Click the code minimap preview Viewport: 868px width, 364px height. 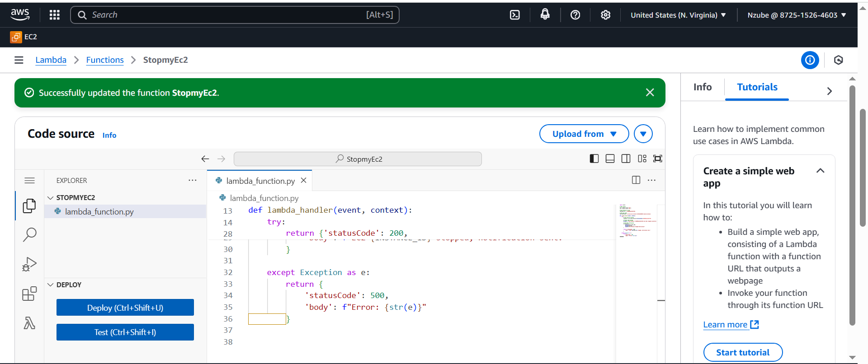pyautogui.click(x=637, y=221)
